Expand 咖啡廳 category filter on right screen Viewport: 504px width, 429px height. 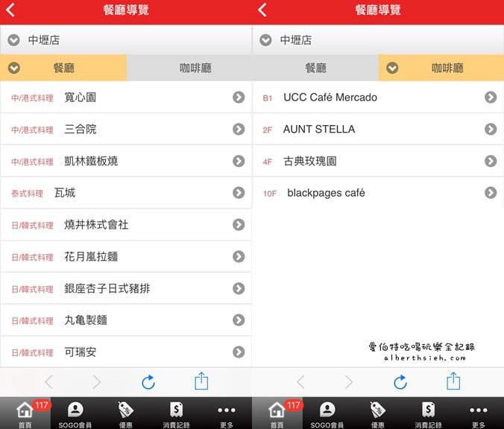point(441,68)
